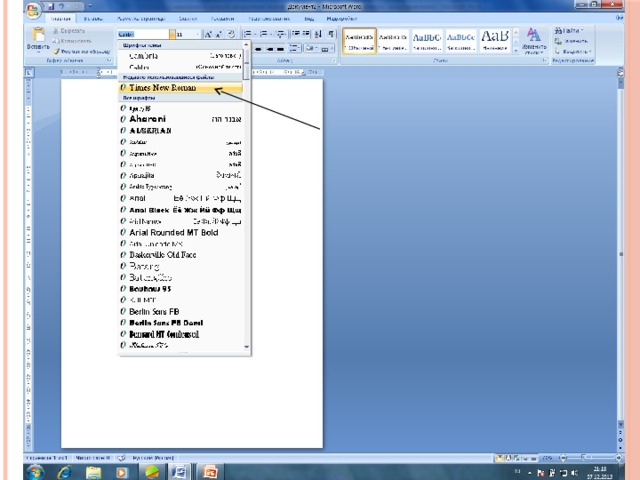Select the Baskerville Old Face font
The width and height of the screenshot is (640, 480).
[181, 255]
